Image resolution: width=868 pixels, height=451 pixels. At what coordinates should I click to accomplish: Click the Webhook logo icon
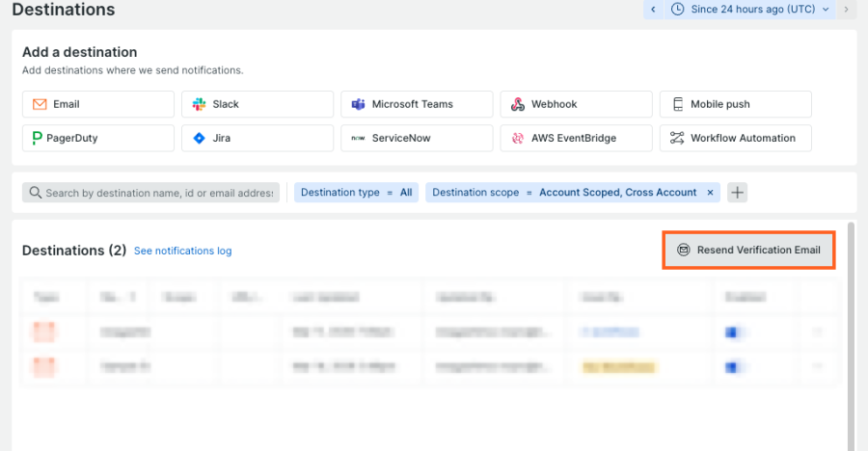[x=518, y=104]
